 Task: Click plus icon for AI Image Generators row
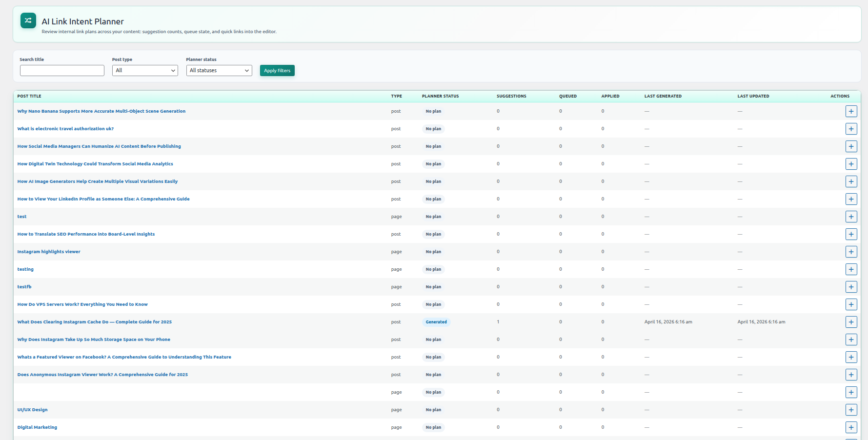point(851,181)
